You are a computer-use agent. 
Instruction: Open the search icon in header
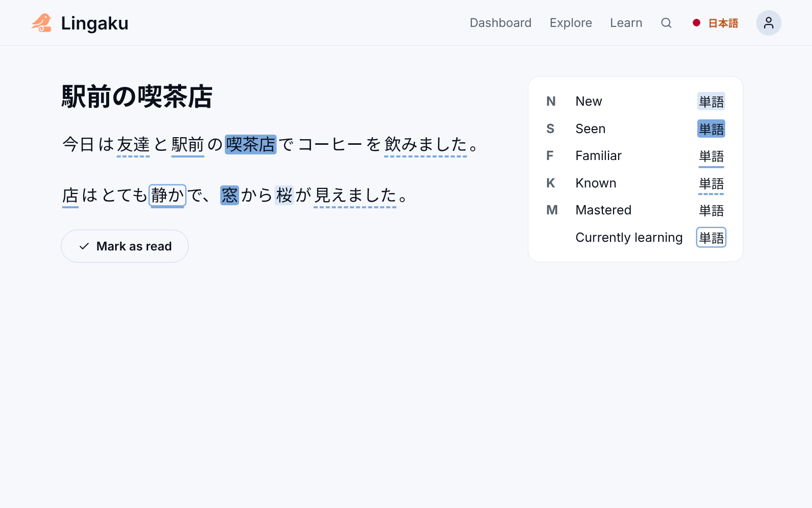click(666, 23)
